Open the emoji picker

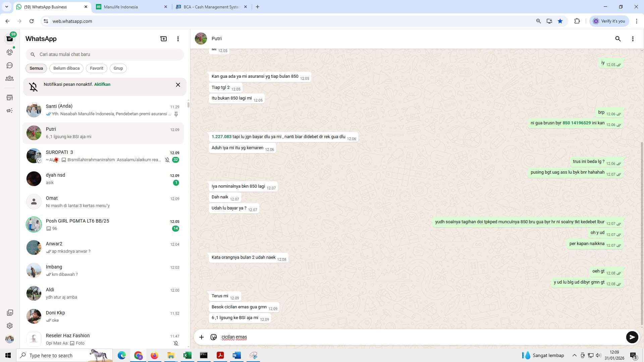point(214,337)
